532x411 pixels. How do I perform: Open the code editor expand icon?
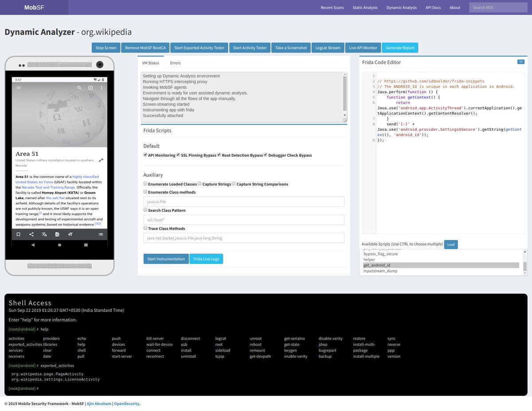[521, 62]
